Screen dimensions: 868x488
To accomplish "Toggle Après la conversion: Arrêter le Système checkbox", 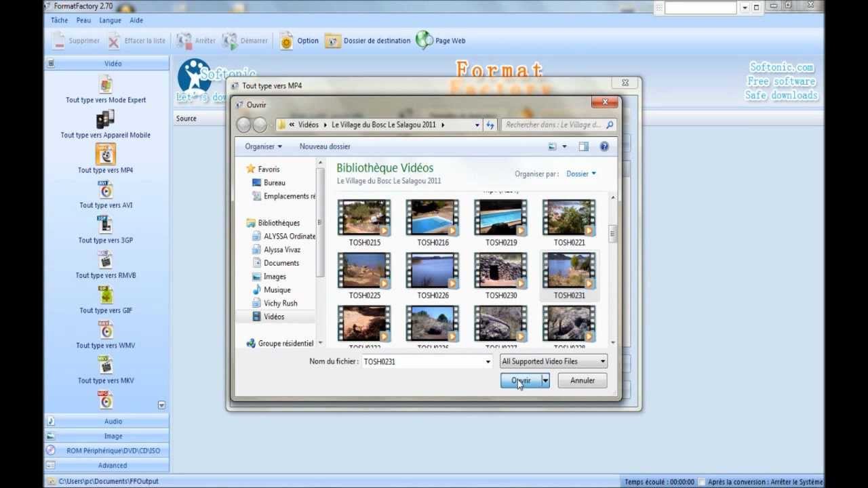I will point(702,482).
